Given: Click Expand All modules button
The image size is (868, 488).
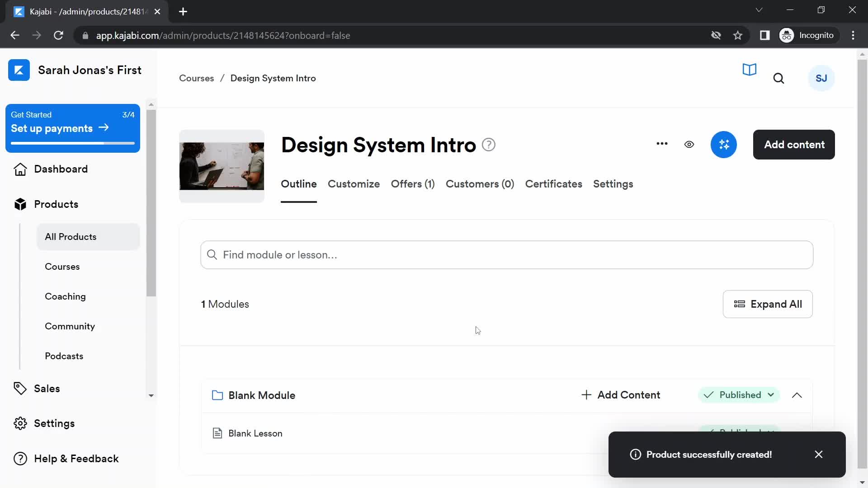Looking at the screenshot, I should tap(768, 304).
